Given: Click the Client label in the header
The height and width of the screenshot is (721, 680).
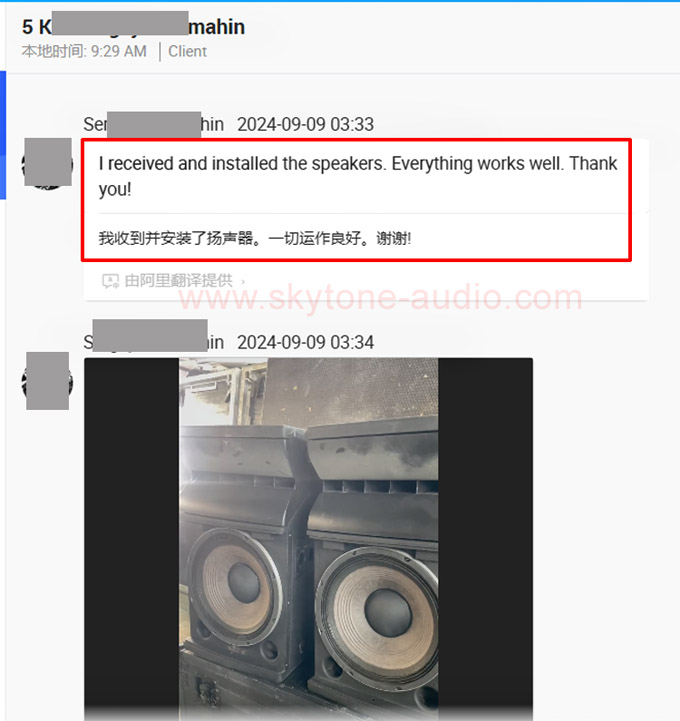Looking at the screenshot, I should click(187, 52).
